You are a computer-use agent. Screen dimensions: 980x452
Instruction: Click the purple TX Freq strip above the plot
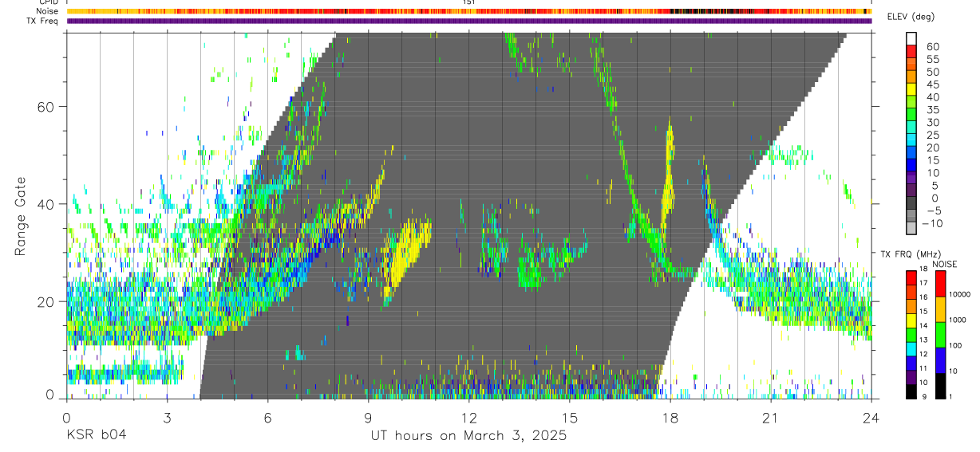coord(469,21)
